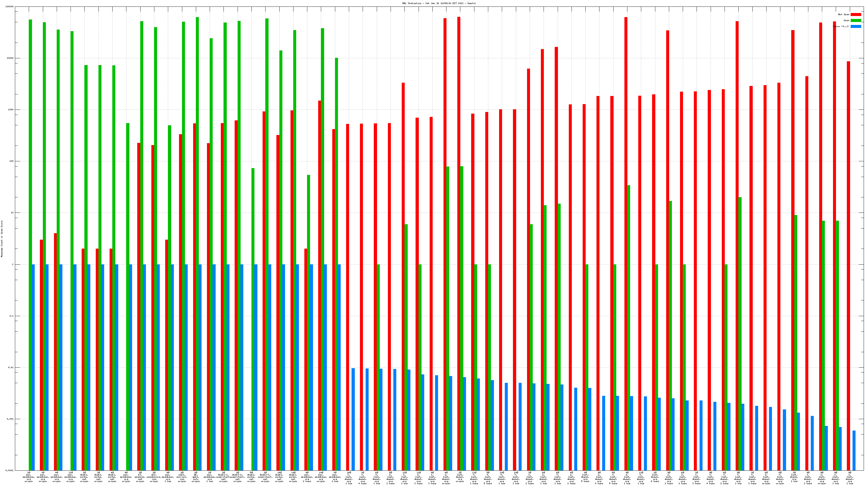This screenshot has height=488, width=868.
Task: Select the bl.spamcop.net origin x-axis label
Action: pyautogui.click(x=140, y=477)
